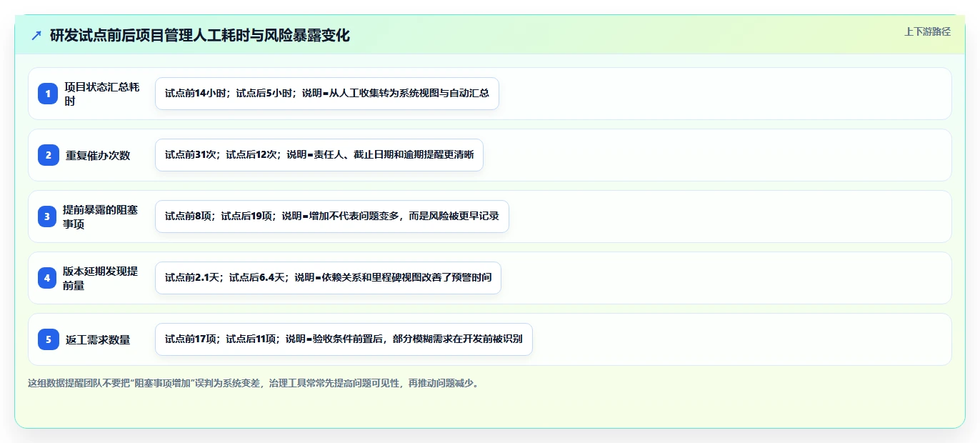Click the 上下游路径 label in header
The width and height of the screenshot is (980, 443).
pyautogui.click(x=927, y=31)
